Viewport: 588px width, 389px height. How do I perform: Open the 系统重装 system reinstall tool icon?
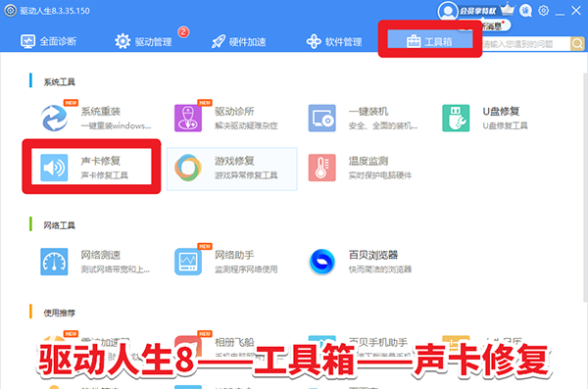coord(54,119)
